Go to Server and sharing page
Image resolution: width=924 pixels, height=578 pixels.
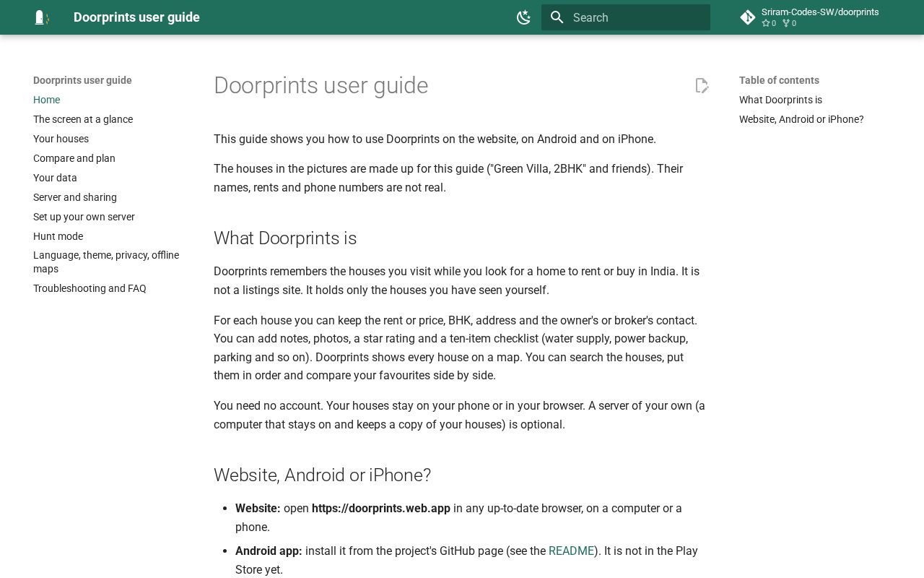pyautogui.click(x=75, y=197)
